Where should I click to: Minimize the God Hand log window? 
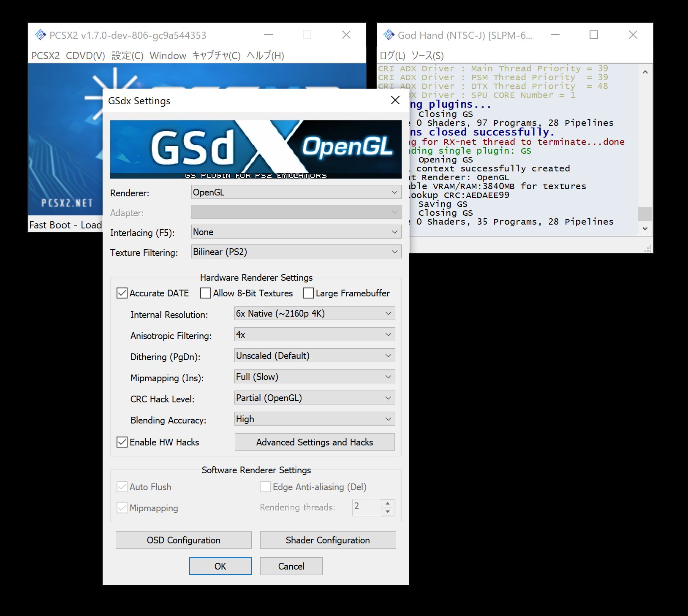pos(555,35)
